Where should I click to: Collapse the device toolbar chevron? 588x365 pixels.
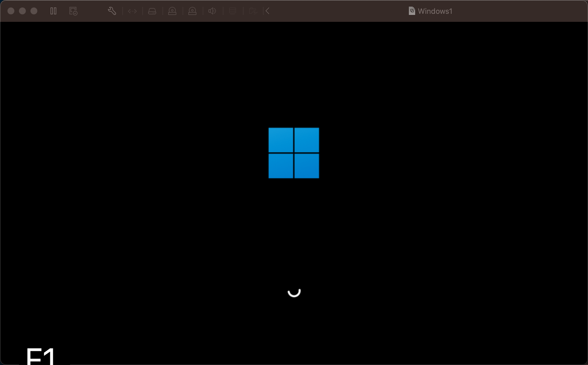pos(268,11)
